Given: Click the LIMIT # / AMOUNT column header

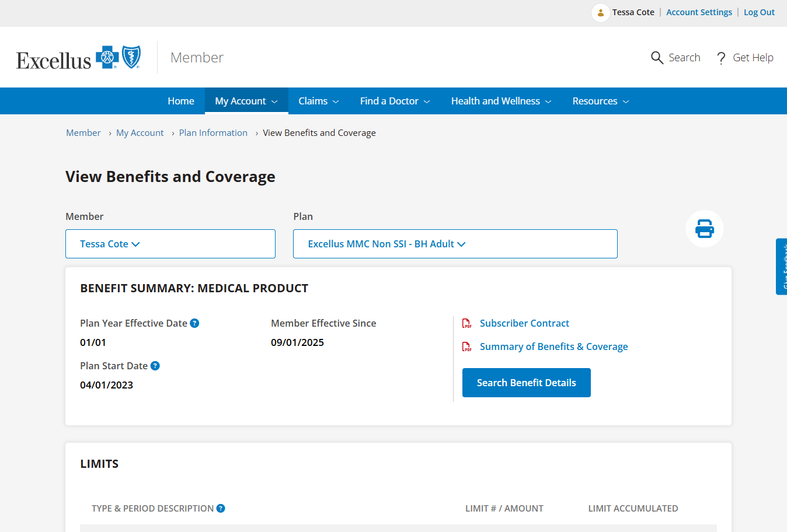Looking at the screenshot, I should tap(504, 509).
